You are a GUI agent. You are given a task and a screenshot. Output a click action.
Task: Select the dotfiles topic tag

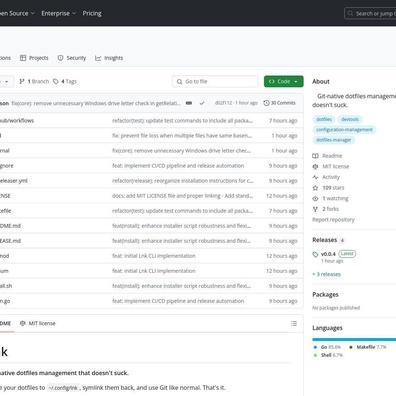[x=324, y=119]
